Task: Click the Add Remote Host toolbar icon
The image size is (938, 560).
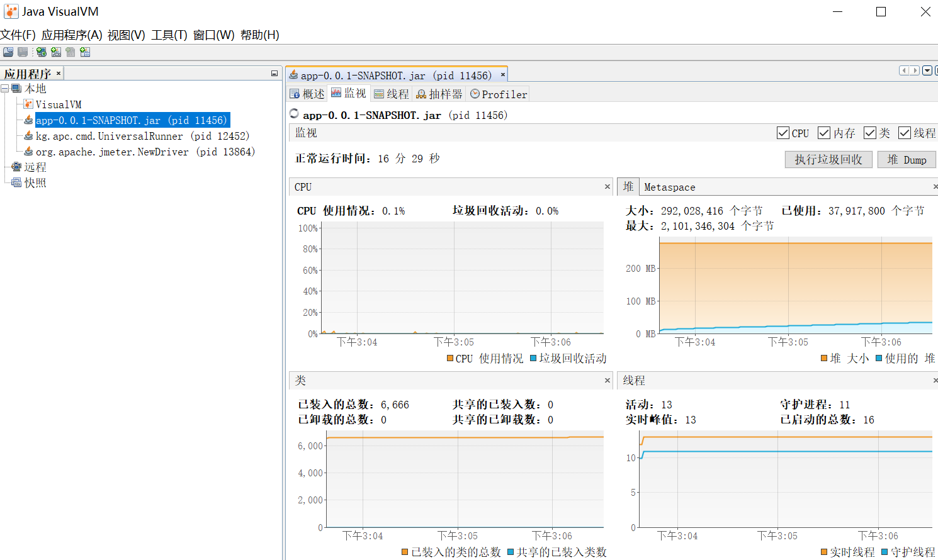Action: [x=41, y=52]
